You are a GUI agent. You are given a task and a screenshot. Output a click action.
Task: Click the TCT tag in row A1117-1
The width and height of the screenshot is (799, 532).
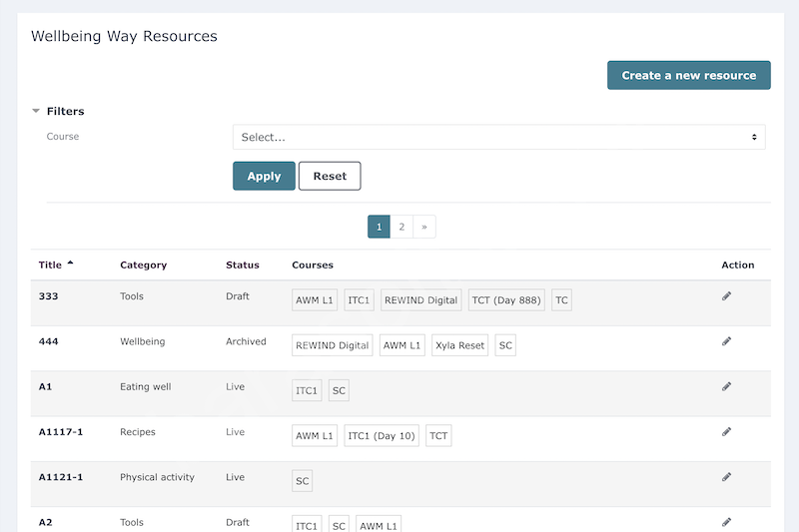[438, 436]
